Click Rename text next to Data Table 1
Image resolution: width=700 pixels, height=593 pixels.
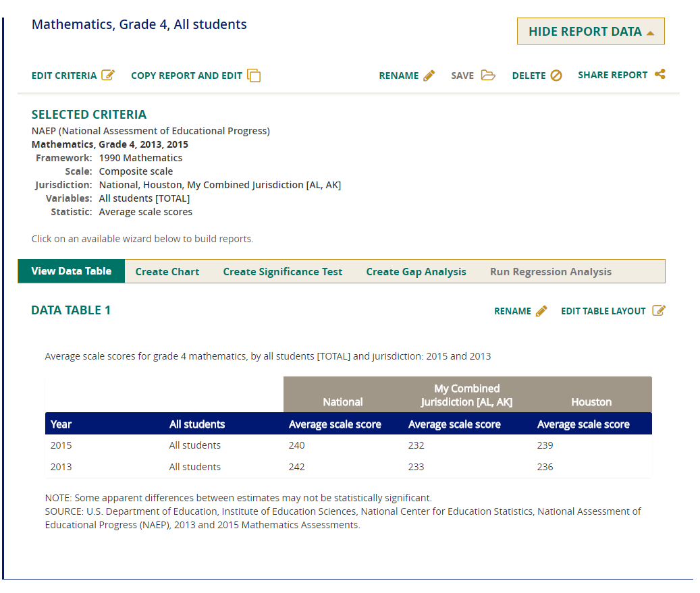[x=512, y=311]
